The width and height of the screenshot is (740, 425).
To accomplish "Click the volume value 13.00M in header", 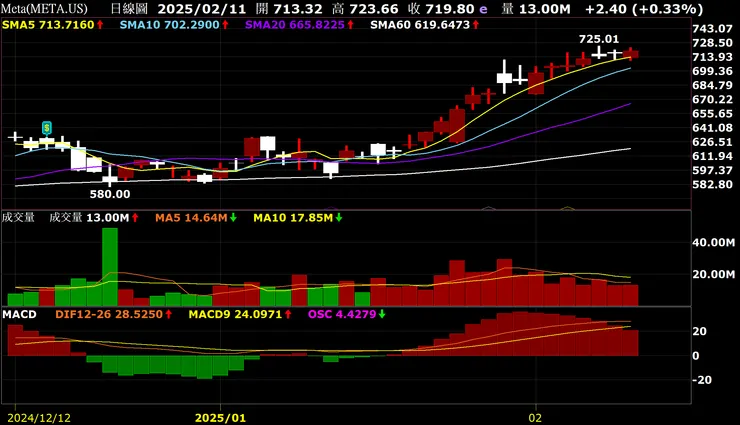I will coord(543,9).
